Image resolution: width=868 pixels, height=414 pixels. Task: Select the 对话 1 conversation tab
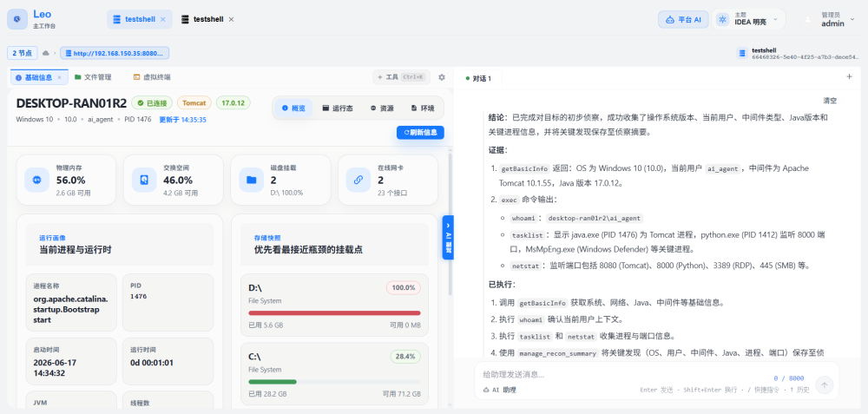coord(478,79)
